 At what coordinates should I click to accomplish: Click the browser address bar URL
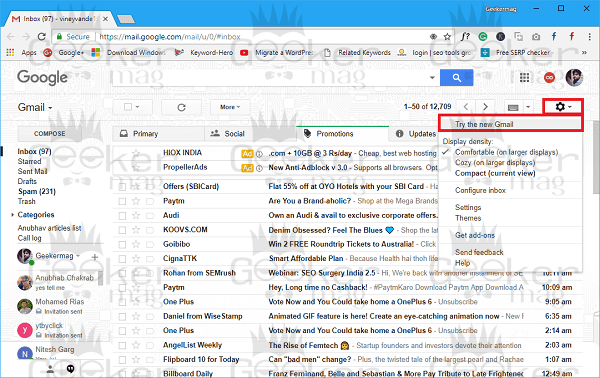(x=170, y=37)
